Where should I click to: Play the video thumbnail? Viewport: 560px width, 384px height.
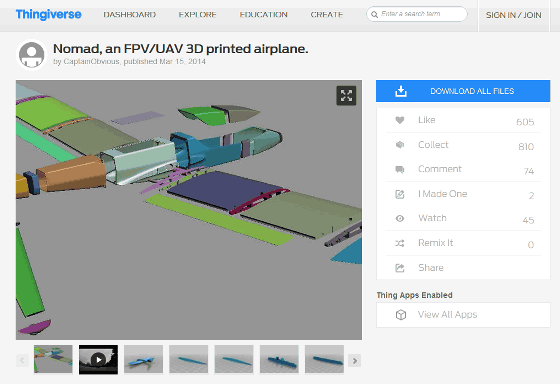point(98,359)
